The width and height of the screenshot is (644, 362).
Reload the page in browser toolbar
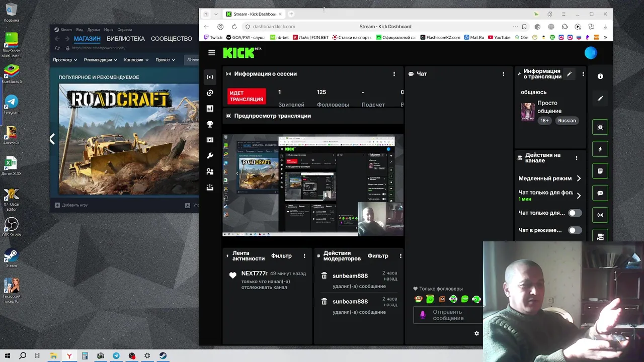[x=234, y=27]
